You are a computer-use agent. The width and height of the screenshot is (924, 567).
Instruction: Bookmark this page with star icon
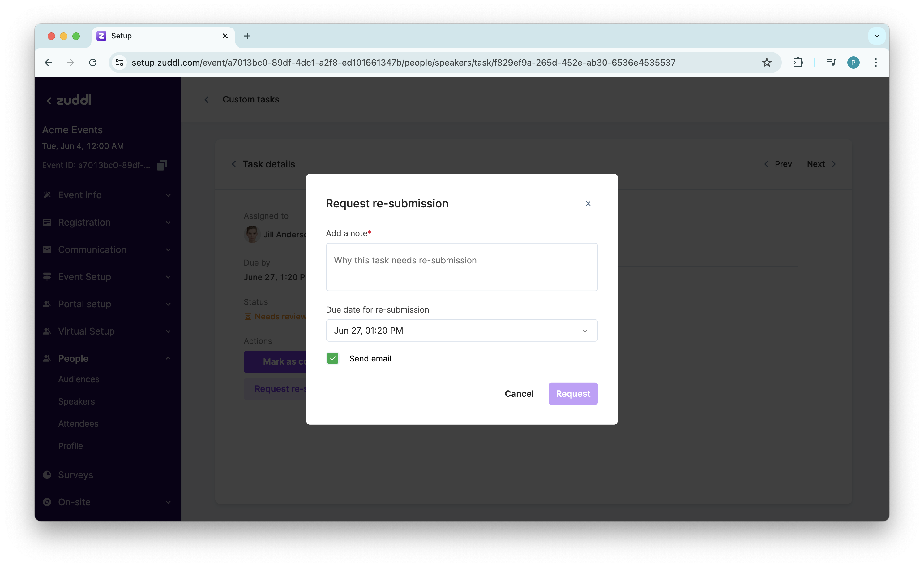767,62
